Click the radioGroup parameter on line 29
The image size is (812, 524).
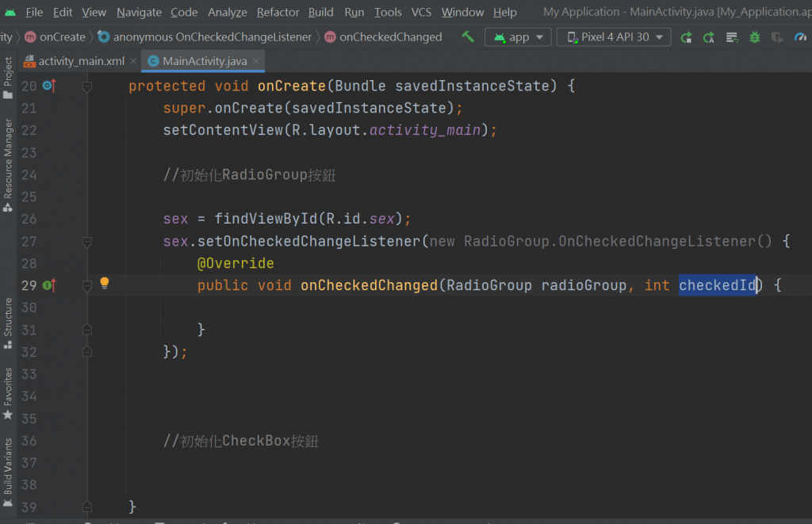[x=584, y=285]
